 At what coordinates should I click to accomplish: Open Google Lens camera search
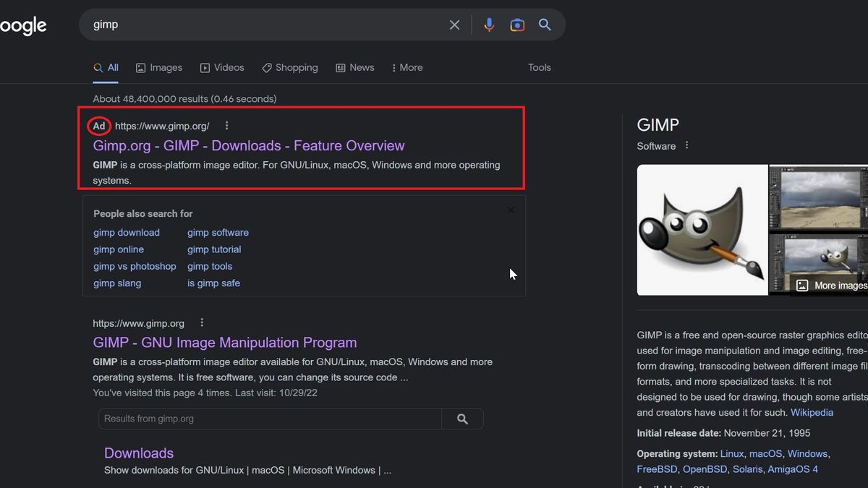[516, 24]
